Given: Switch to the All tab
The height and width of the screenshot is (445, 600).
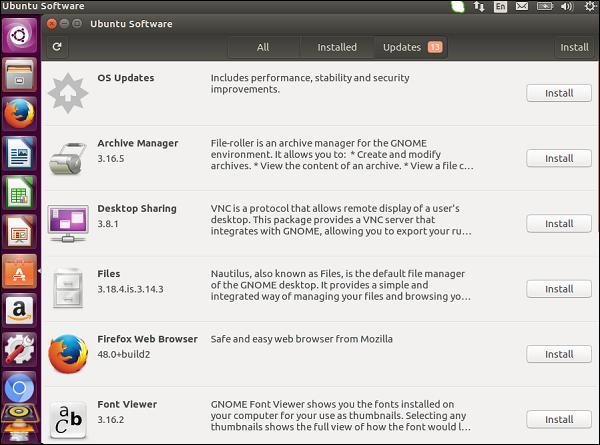Looking at the screenshot, I should (263, 47).
